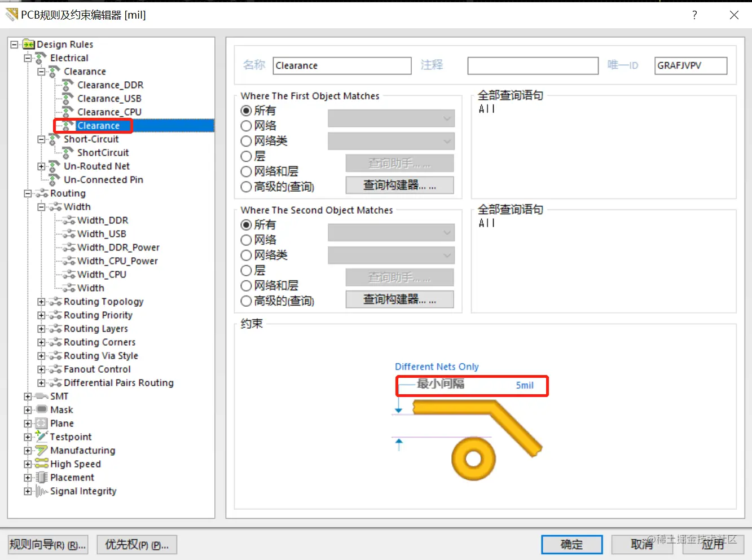
Task: Collapse the Clearance tree node
Action: (41, 72)
